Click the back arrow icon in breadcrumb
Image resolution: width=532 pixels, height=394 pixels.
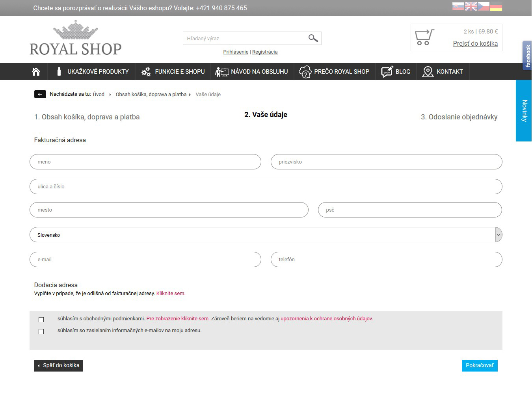click(40, 94)
